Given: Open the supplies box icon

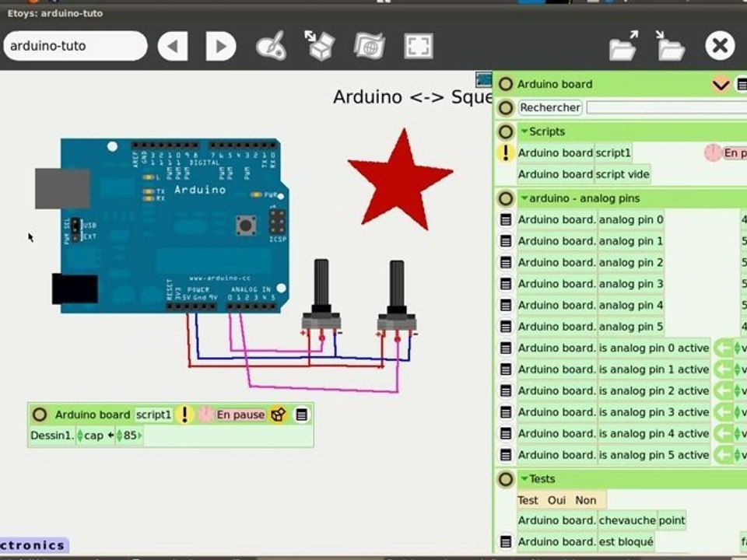Looking at the screenshot, I should click(320, 45).
